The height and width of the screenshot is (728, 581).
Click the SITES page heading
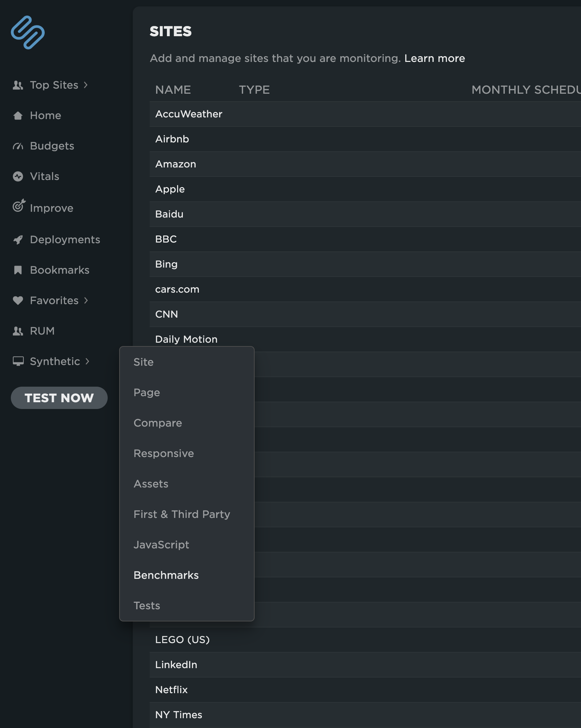[x=171, y=31]
